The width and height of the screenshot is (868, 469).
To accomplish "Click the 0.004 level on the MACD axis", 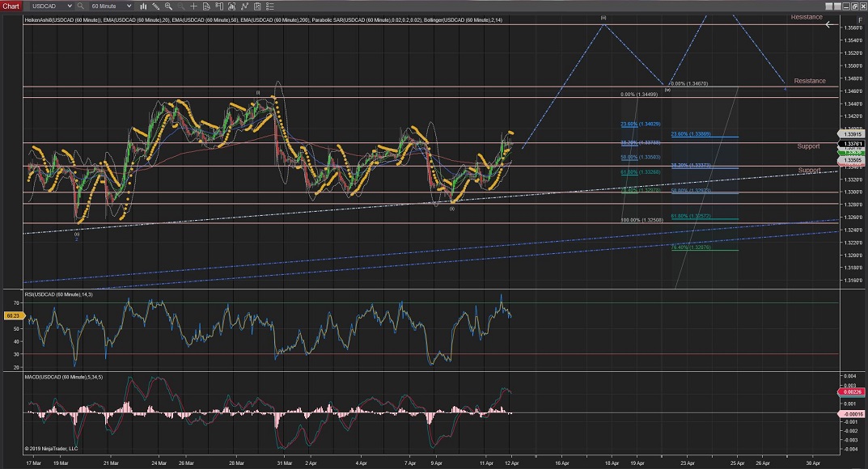I will tap(849, 377).
